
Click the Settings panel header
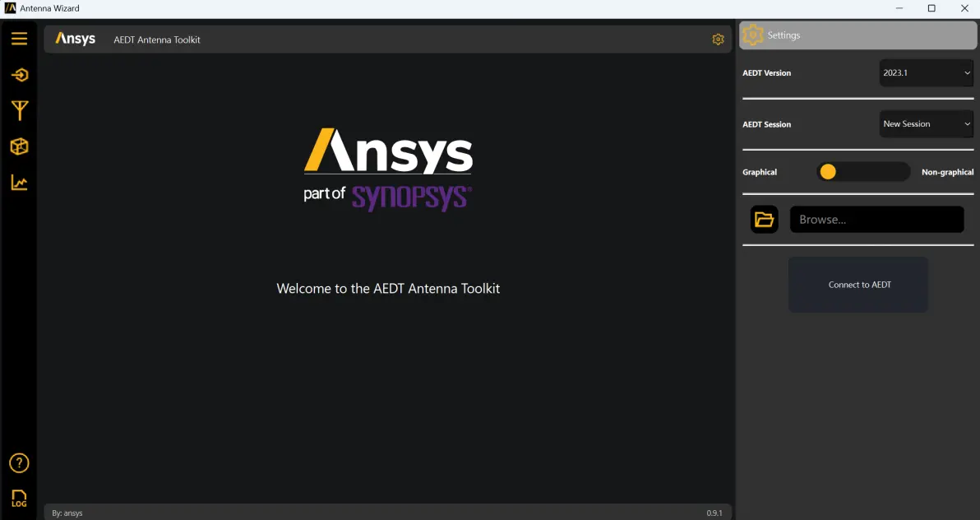click(857, 35)
